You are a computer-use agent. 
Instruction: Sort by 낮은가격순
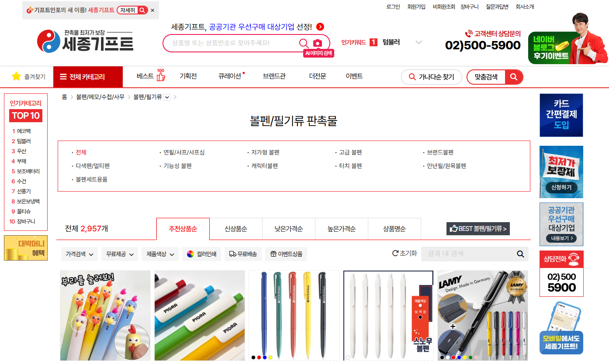[x=289, y=229]
